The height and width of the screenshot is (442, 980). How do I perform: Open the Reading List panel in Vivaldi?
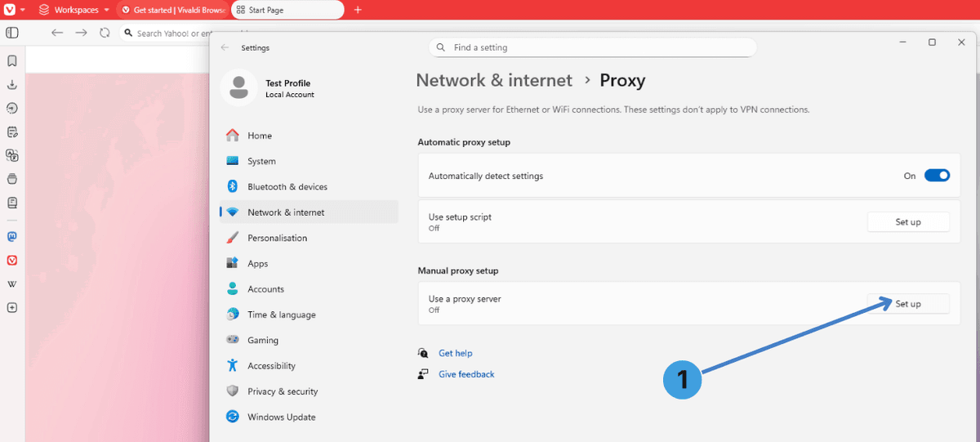tap(12, 202)
